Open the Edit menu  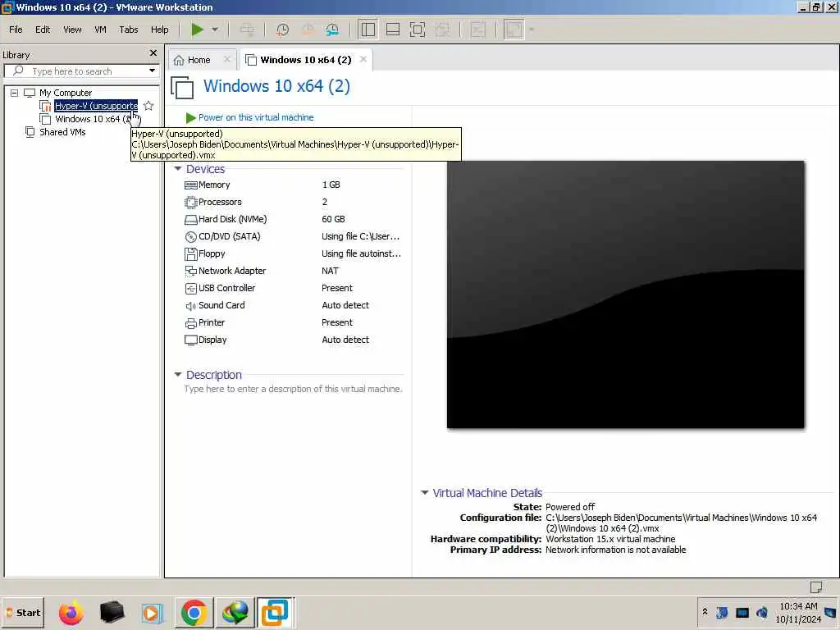[x=43, y=30]
